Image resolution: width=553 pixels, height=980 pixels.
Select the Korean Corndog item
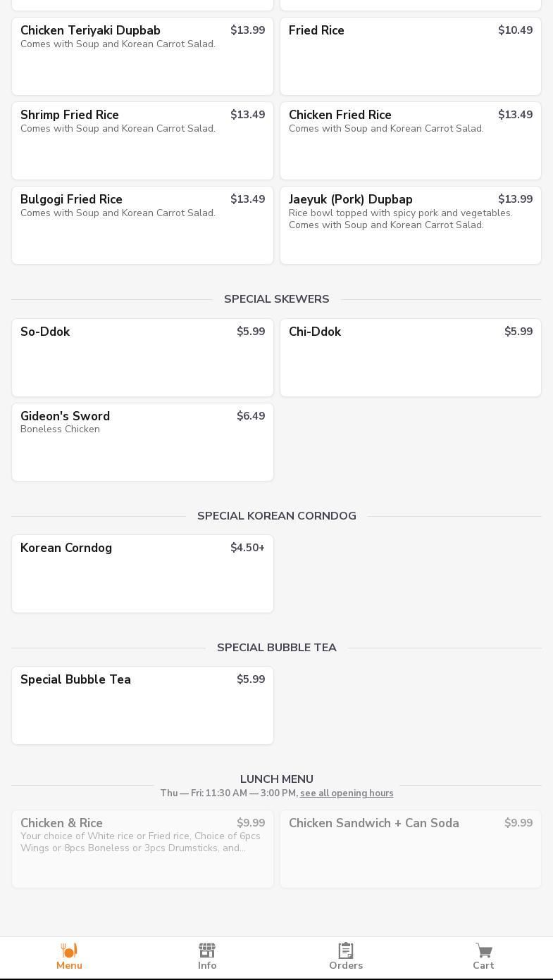[142, 574]
